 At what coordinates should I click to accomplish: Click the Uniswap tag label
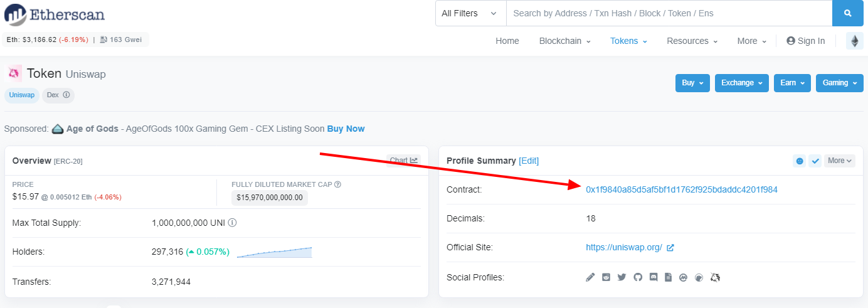(x=22, y=95)
